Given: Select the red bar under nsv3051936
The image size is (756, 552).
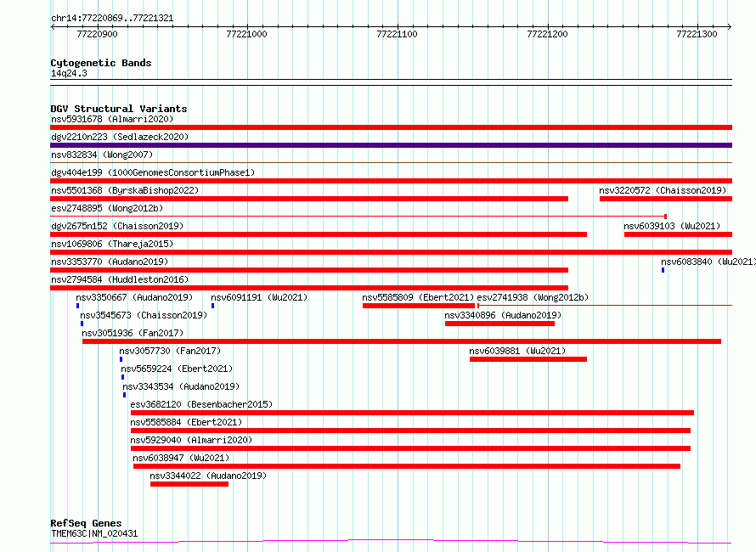Looking at the screenshot, I should point(402,341).
